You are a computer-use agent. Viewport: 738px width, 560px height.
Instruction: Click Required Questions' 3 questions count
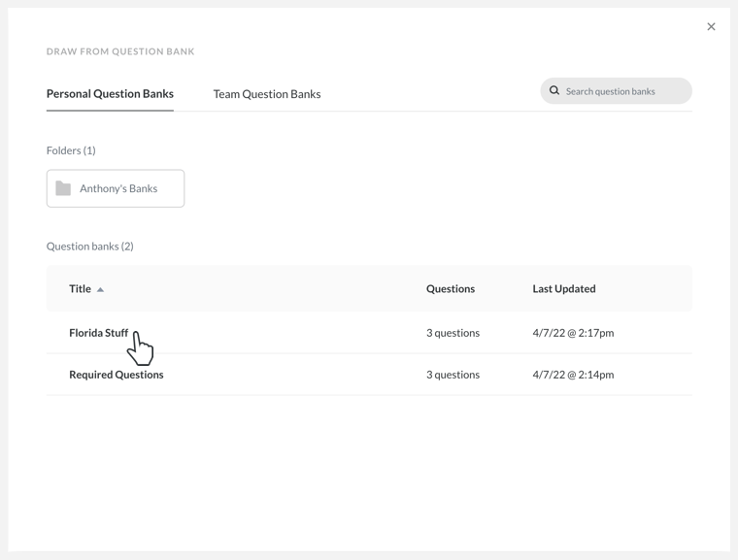pos(453,375)
